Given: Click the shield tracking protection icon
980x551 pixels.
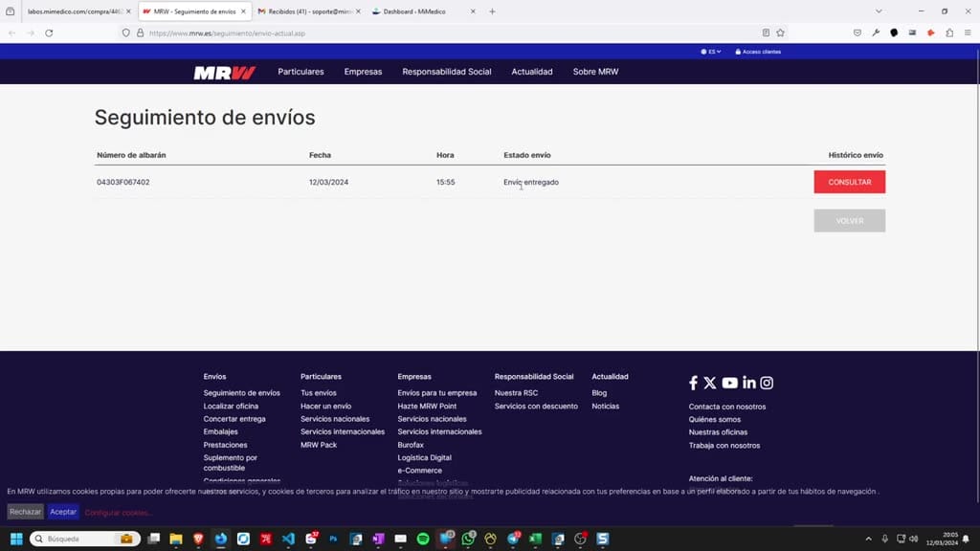Looking at the screenshot, I should [x=126, y=33].
